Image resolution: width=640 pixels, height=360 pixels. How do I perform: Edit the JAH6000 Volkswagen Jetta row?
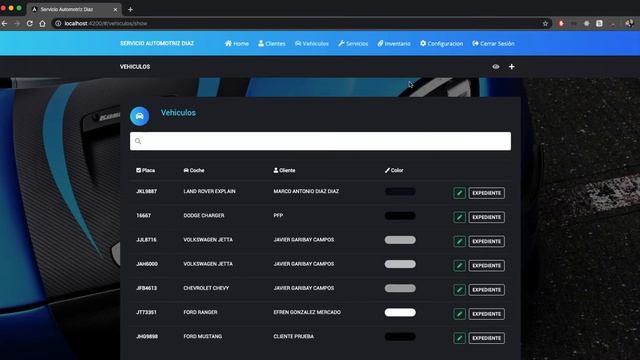[x=459, y=266]
